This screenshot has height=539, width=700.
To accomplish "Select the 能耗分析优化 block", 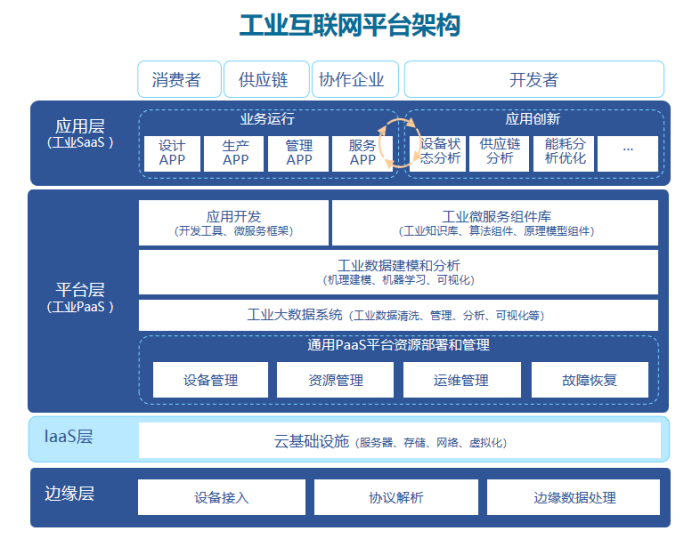I will (x=564, y=153).
